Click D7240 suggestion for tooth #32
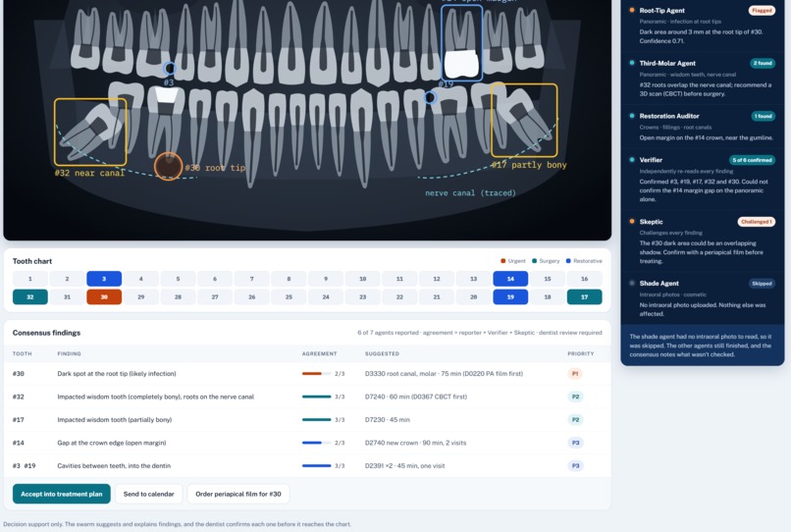Screen dimensions: 791x532 (416, 397)
